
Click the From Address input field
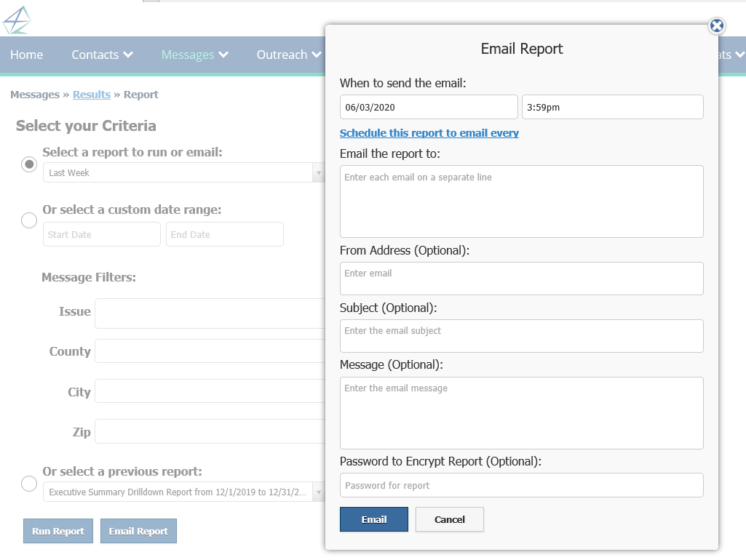coord(521,279)
